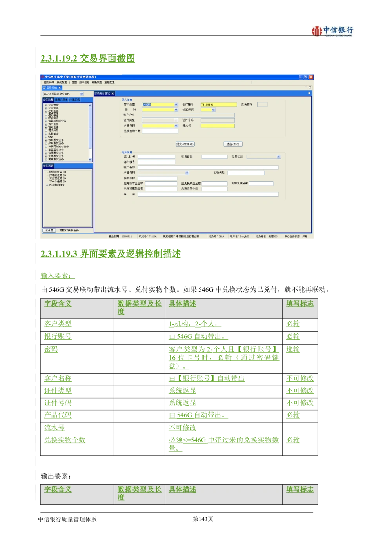Click the 退出(ESC) exit button
The width and height of the screenshot is (392, 555).
point(233,144)
